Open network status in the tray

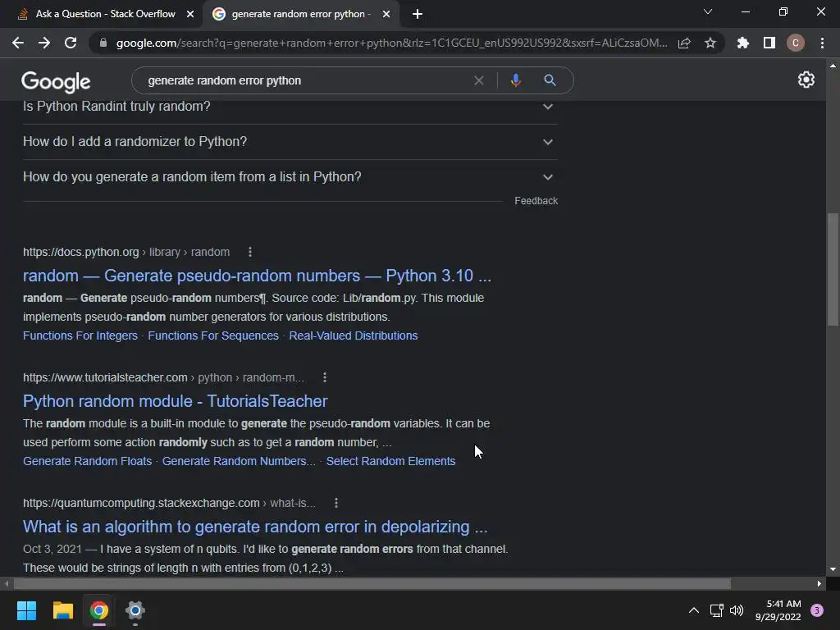(x=716, y=610)
